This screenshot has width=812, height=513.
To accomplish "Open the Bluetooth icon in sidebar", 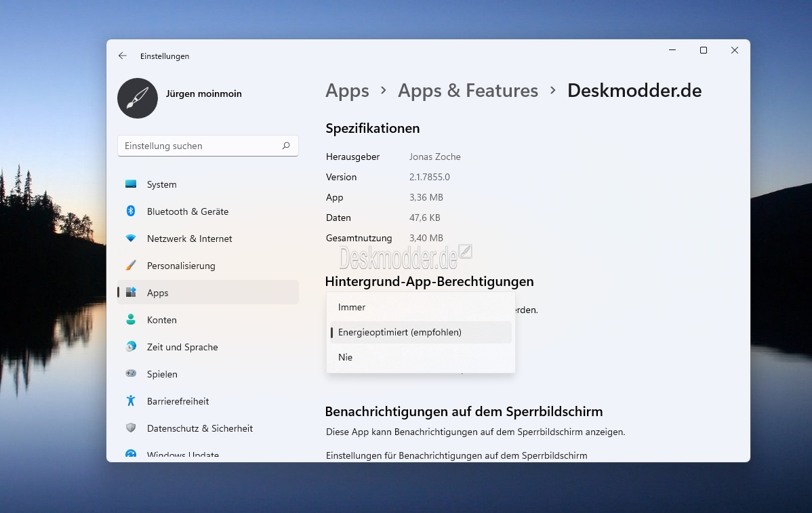I will (131, 211).
